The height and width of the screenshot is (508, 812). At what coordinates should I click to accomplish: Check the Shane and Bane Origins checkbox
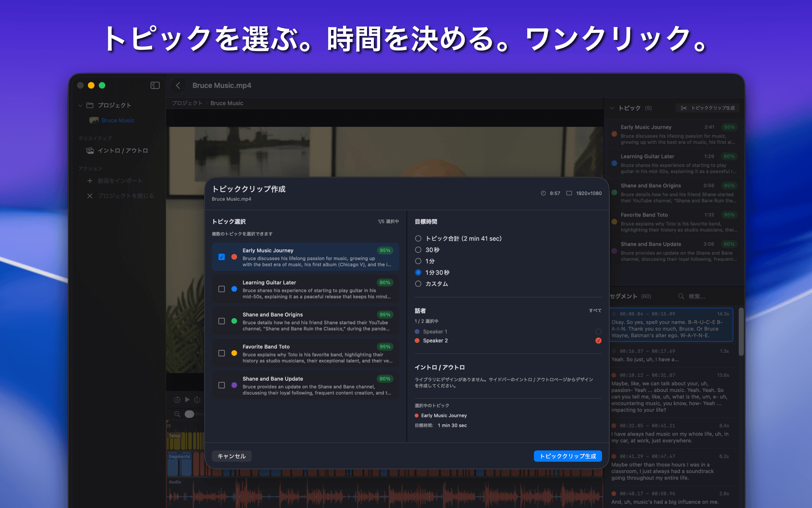tap(221, 321)
